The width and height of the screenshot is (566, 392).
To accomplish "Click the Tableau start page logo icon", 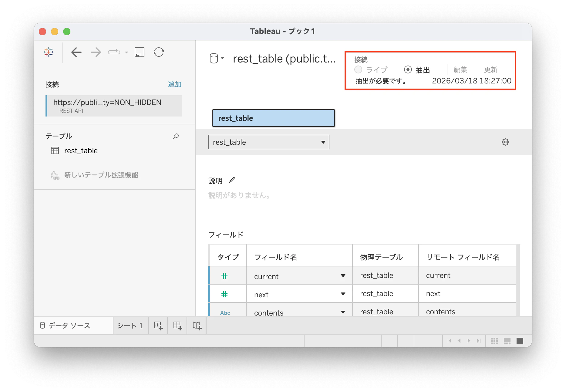I will click(x=49, y=52).
